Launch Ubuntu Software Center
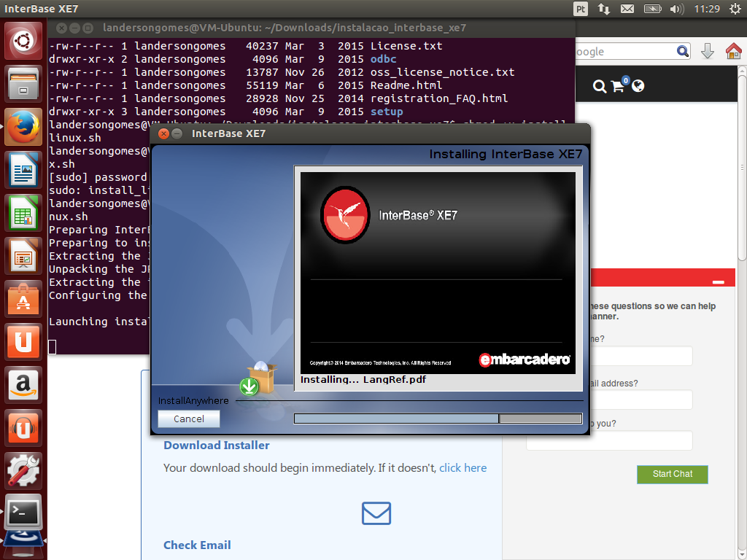The image size is (747, 560). pos(23,298)
